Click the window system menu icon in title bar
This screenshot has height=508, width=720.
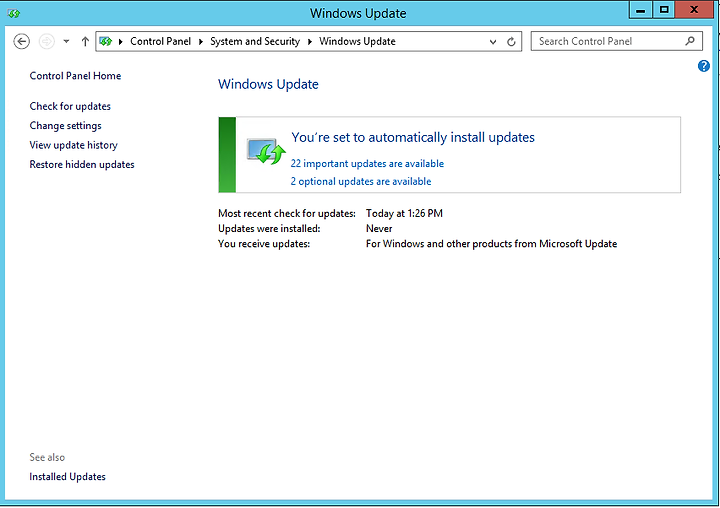point(14,13)
